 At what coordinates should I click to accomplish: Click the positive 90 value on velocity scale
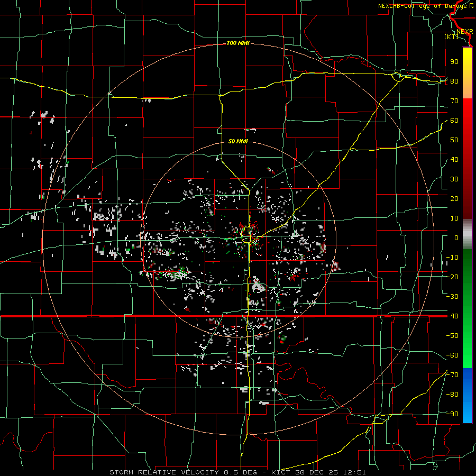454,62
